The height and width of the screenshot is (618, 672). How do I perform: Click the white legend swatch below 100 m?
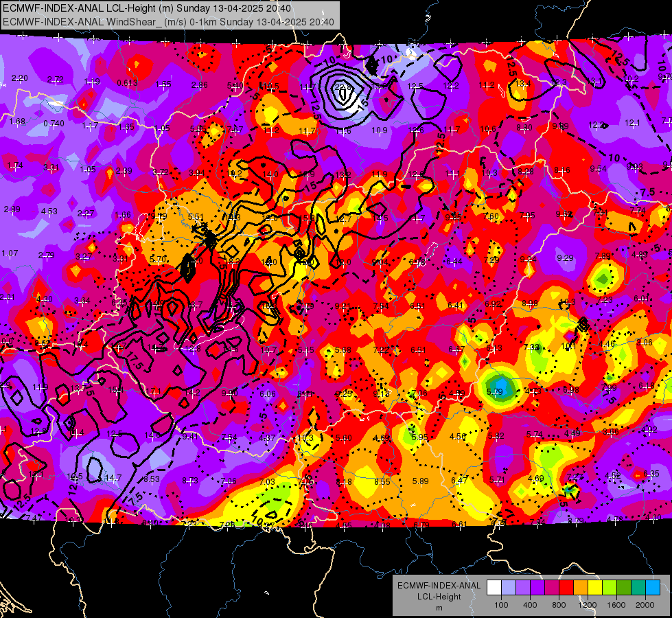tap(494, 588)
